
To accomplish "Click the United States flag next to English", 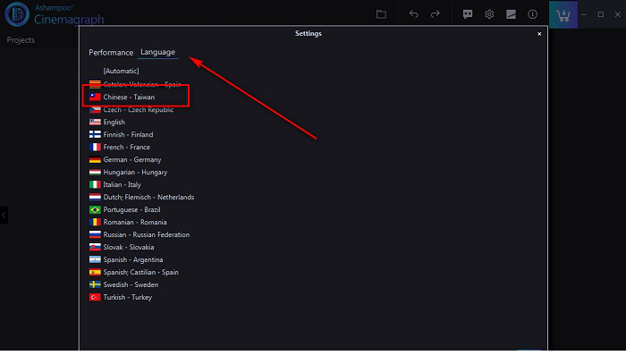I will (95, 123).
